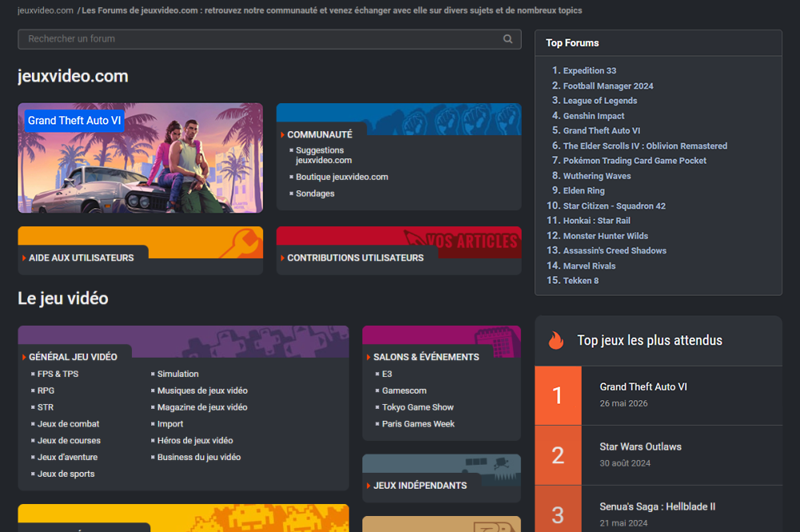Open Genshin Impact forum
Image resolution: width=800 pixels, height=532 pixels.
click(x=594, y=116)
